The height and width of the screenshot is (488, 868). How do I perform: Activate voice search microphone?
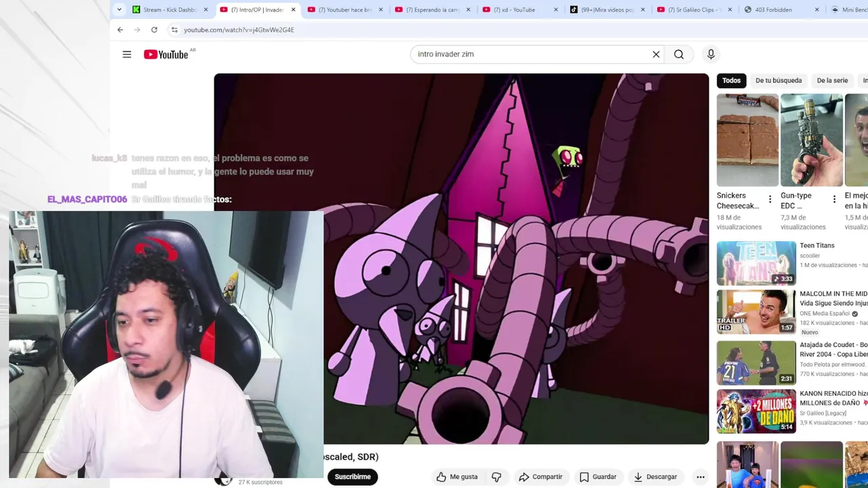711,54
